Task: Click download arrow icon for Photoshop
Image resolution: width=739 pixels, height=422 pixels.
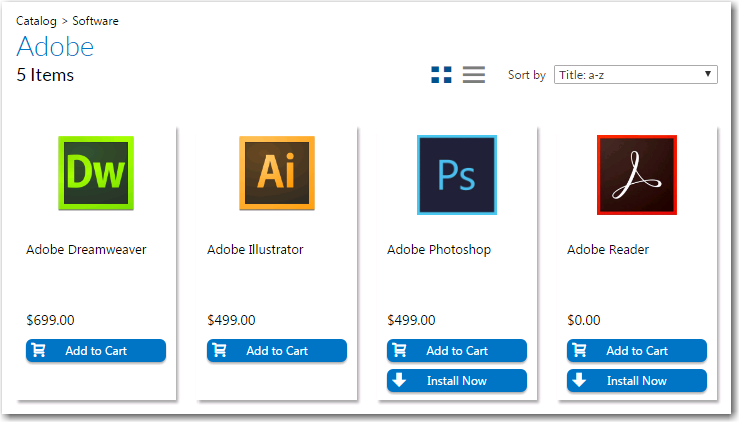Action: 399,381
